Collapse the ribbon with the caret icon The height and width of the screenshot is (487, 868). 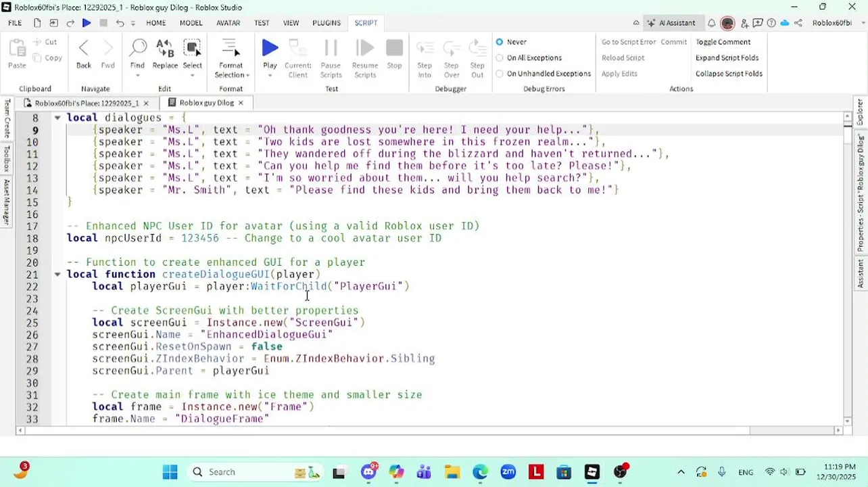point(635,23)
